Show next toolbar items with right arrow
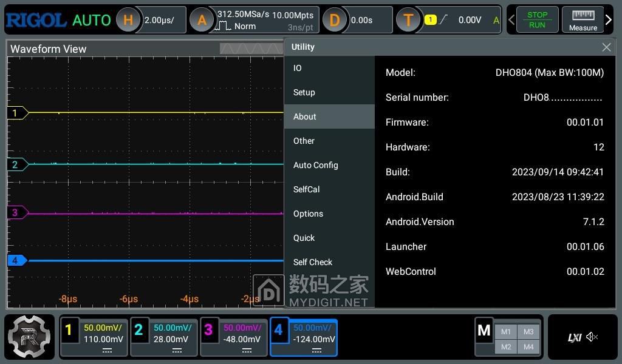Viewport: 622px width, 364px height. point(609,20)
